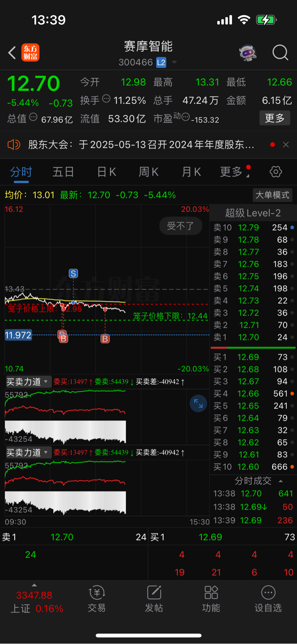297x644 pixels.
Task: Tap the 13:38 12.70 641 trade row
Action: (253, 494)
